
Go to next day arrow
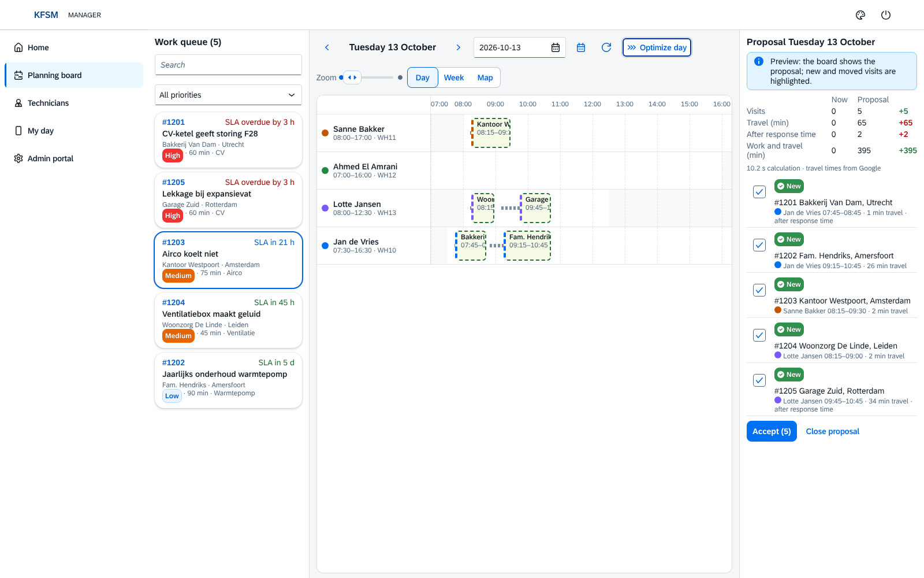pyautogui.click(x=459, y=47)
